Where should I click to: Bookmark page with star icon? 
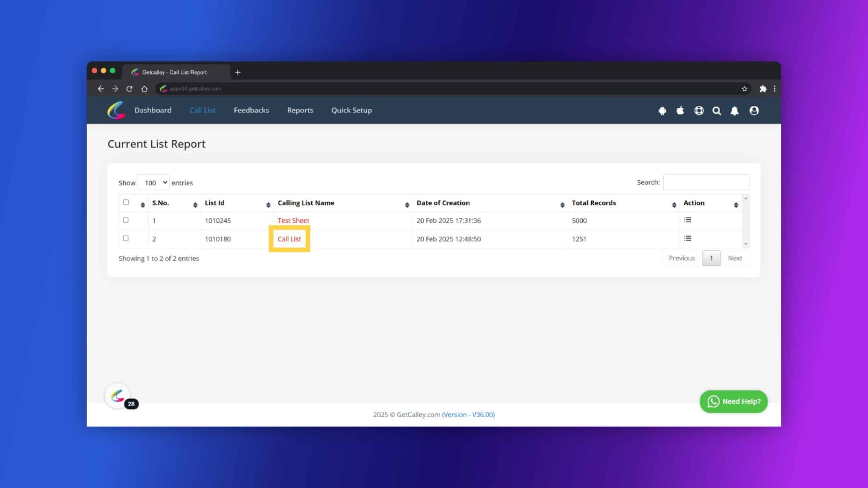tap(744, 89)
